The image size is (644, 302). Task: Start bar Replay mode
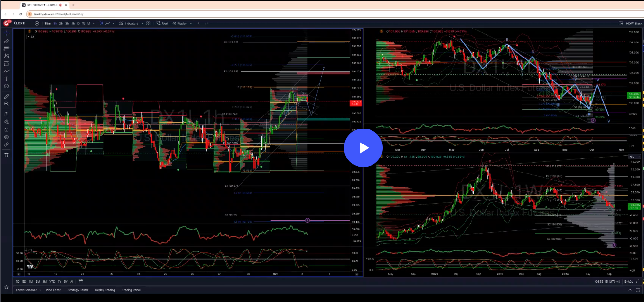click(x=180, y=23)
